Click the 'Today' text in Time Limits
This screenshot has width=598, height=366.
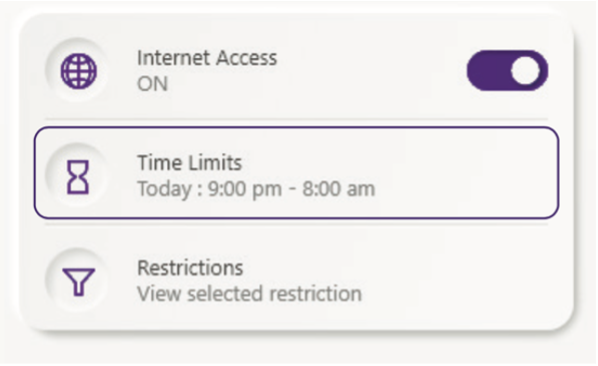(x=164, y=189)
